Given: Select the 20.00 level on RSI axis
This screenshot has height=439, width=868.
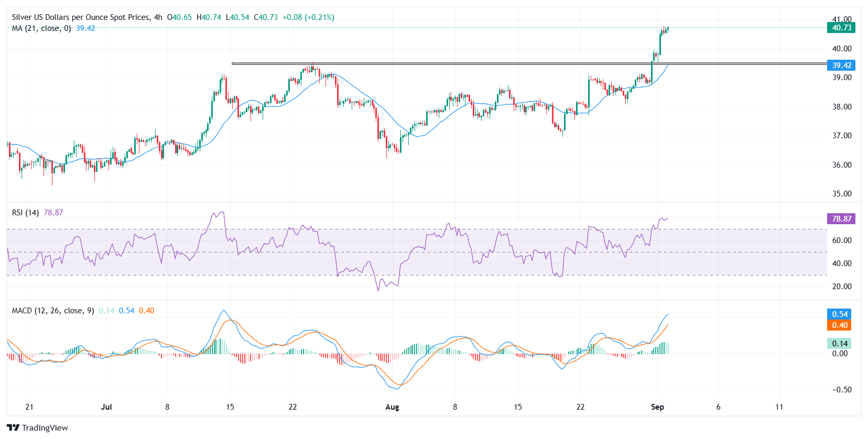Looking at the screenshot, I should (x=842, y=287).
